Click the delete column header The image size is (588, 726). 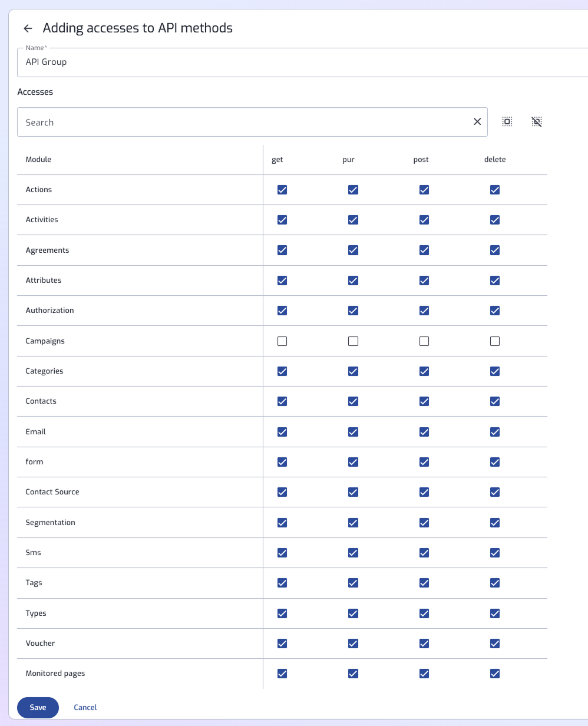[495, 160]
